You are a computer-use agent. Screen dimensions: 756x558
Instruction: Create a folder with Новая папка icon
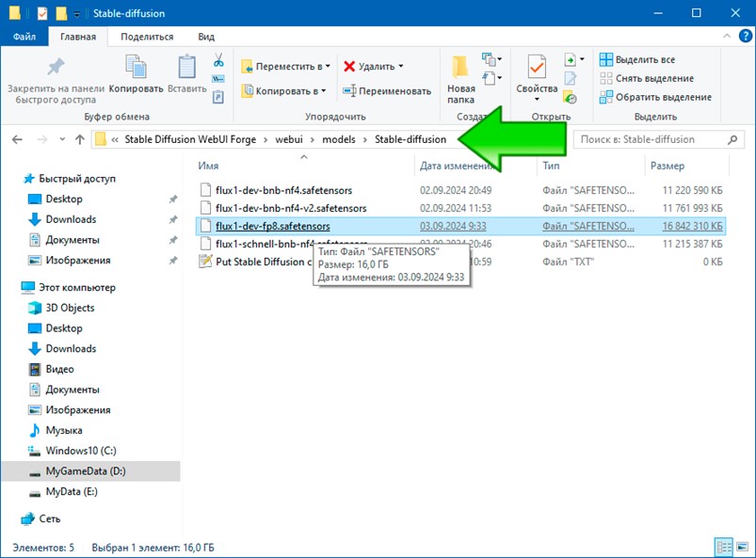click(460, 78)
